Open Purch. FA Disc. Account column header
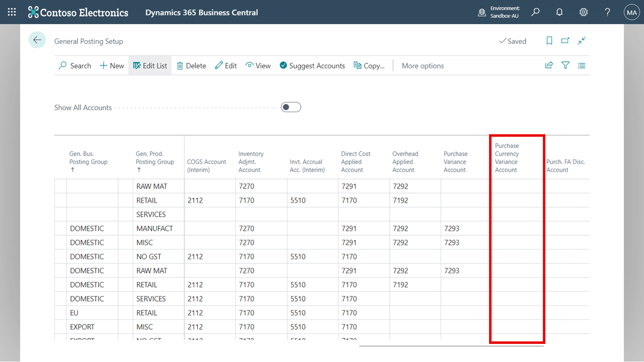This screenshot has height=362, width=644. (x=566, y=165)
